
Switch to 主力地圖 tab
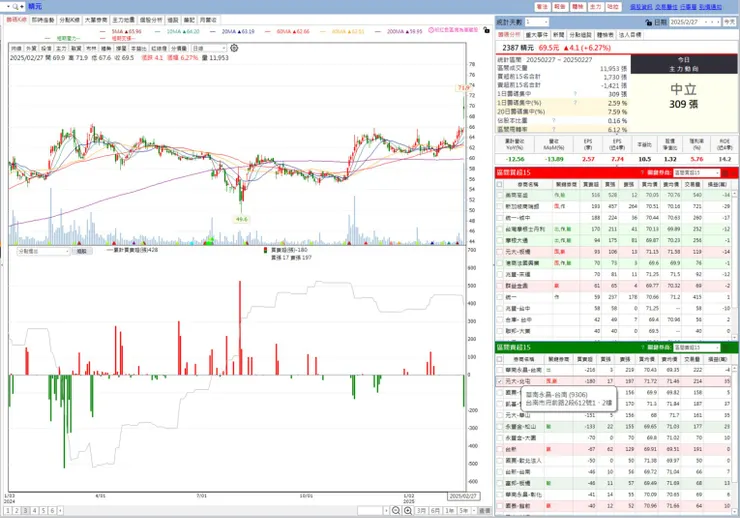pos(123,20)
